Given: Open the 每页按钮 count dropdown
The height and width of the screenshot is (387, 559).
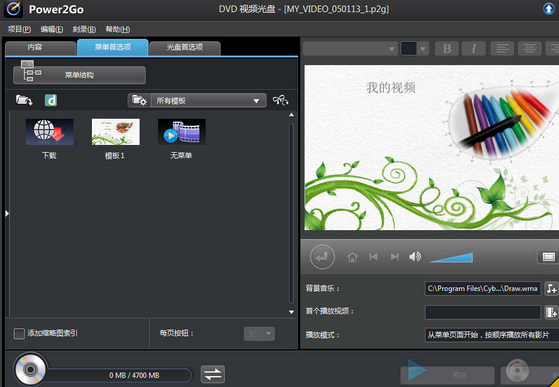Looking at the screenshot, I should click(259, 334).
